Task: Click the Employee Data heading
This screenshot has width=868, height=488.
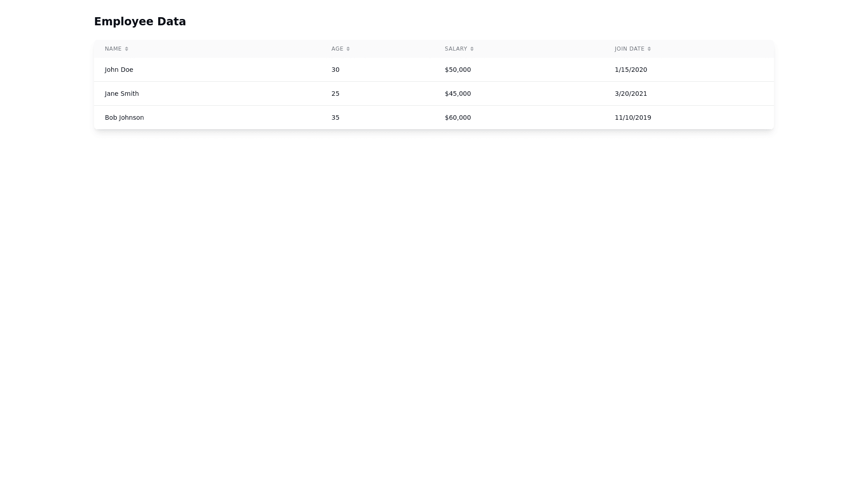Action: coord(140,22)
